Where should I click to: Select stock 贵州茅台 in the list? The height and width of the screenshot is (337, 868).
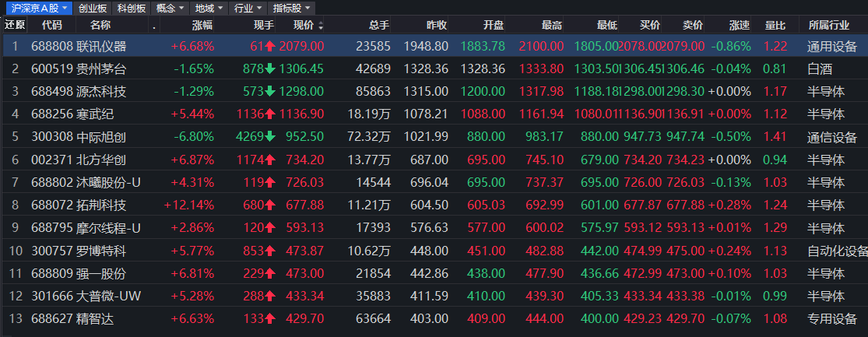coord(101,69)
